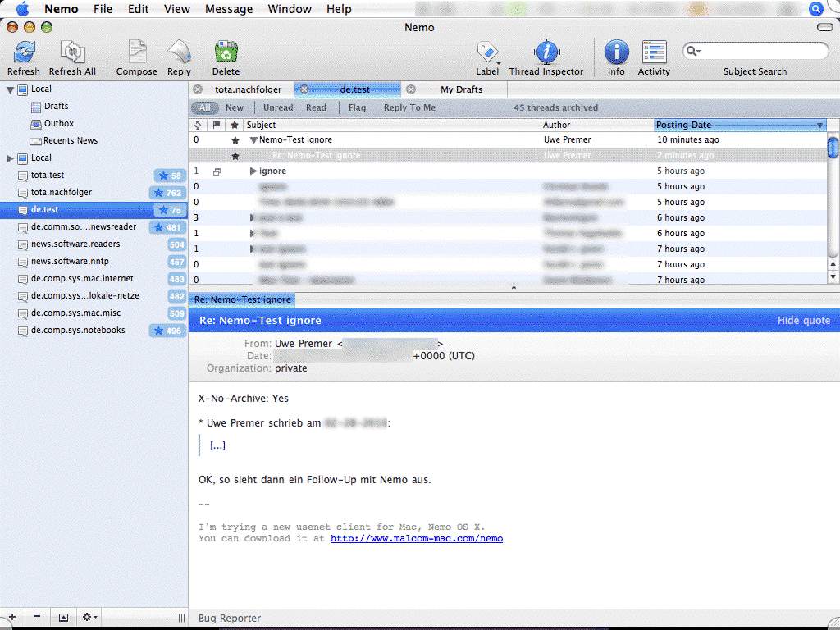The image size is (840, 630).
Task: Click Hide quote in message header
Action: click(x=803, y=321)
